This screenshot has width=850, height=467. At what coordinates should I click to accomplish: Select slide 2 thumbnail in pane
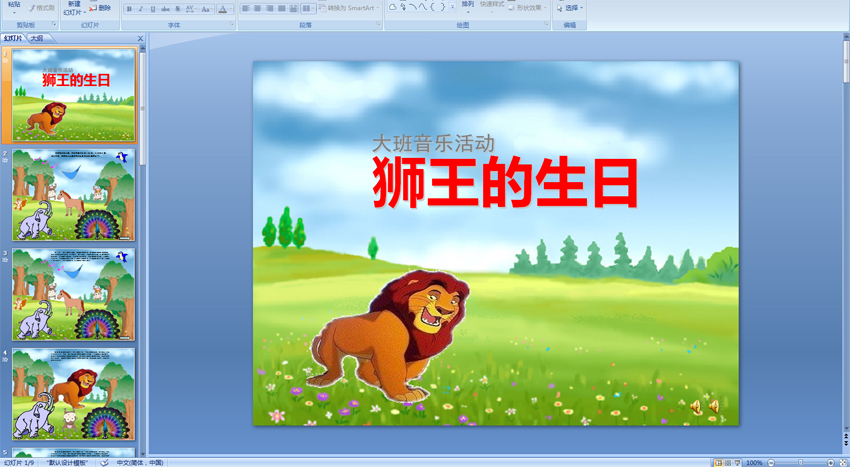74,195
